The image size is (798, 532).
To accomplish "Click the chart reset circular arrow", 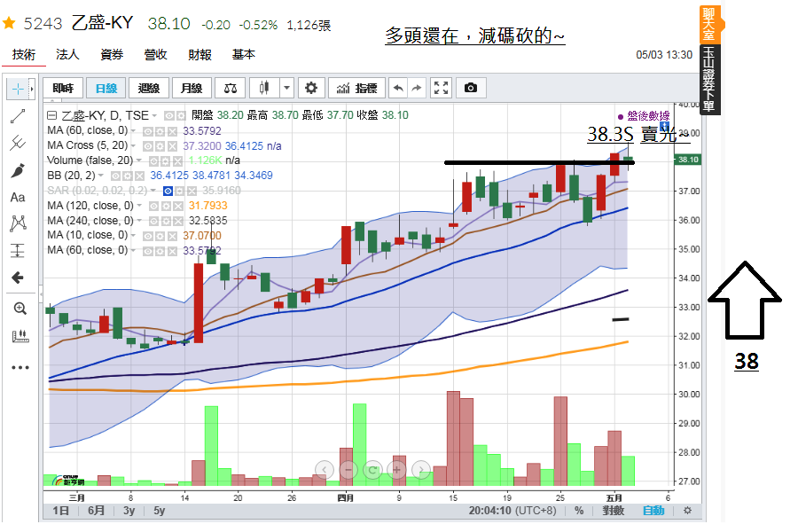I will [372, 469].
